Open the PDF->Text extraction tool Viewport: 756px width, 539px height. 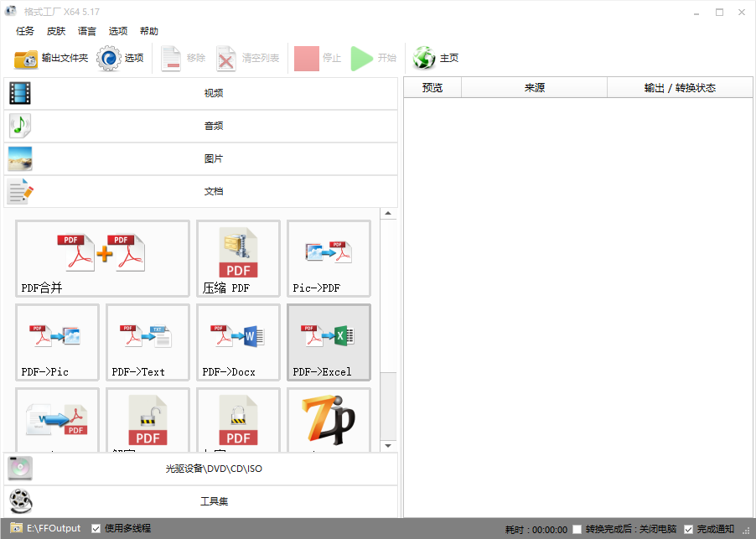pos(148,342)
